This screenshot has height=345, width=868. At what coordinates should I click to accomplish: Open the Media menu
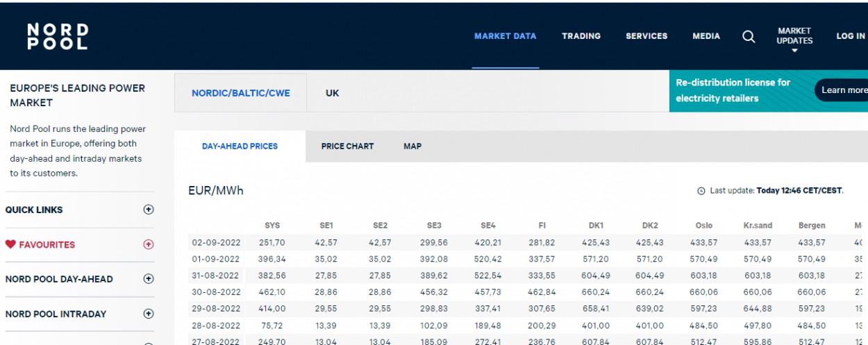coord(706,36)
